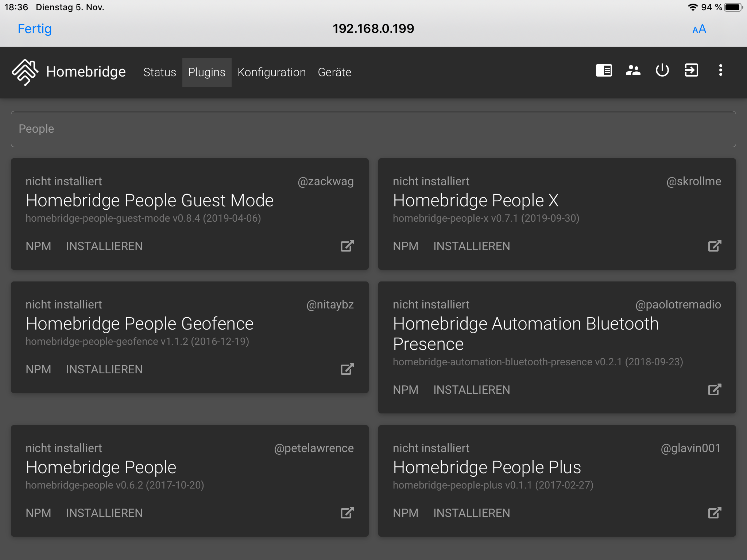Focus the People plugin search field

[x=373, y=129]
